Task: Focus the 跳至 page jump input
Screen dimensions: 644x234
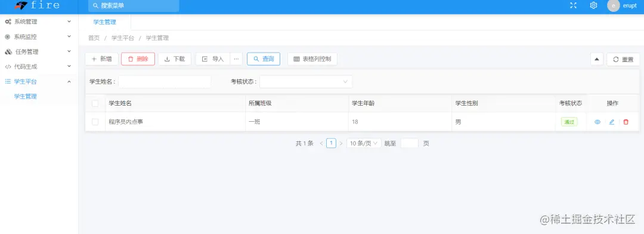Action: [x=410, y=143]
